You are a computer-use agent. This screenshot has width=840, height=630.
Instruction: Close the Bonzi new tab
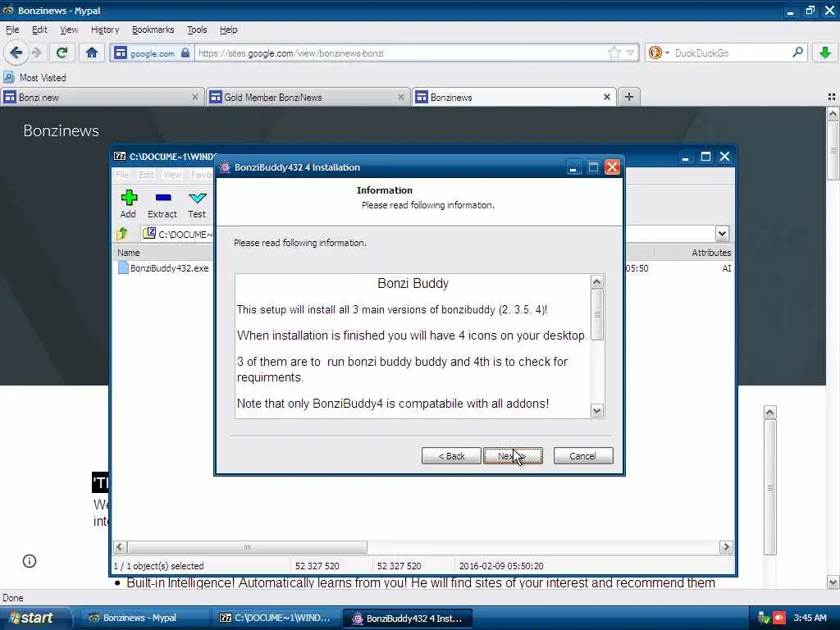194,97
